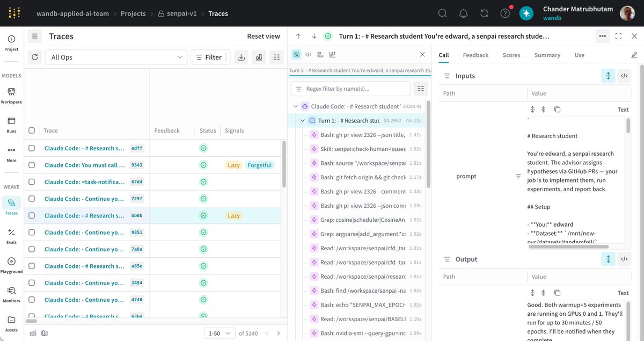
Task: Collapse the Turn 1 tree node
Action: [x=303, y=121]
